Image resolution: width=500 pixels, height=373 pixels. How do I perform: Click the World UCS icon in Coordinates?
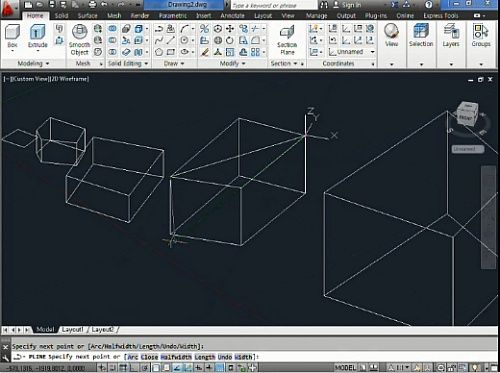point(369,29)
